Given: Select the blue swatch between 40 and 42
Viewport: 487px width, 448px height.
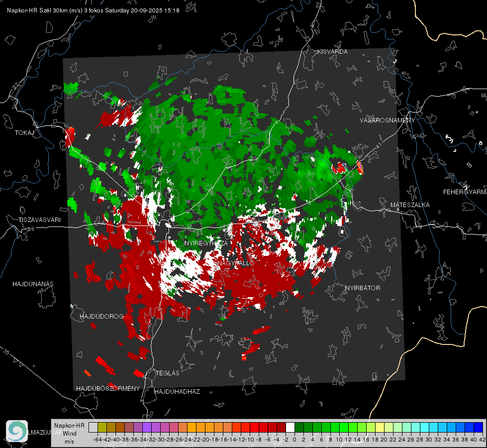Looking at the screenshot, I should point(479,427).
